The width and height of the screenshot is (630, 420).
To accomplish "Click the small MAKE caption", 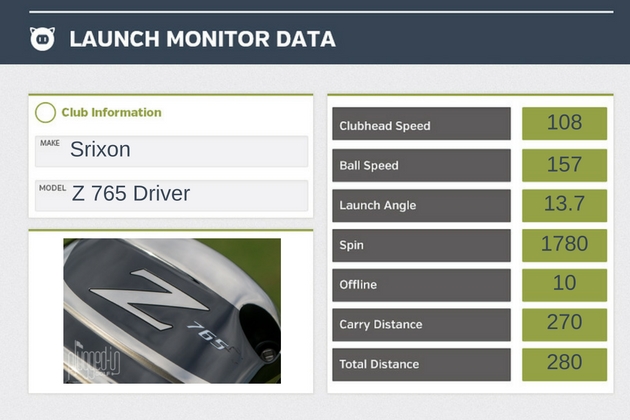I will coord(50,143).
